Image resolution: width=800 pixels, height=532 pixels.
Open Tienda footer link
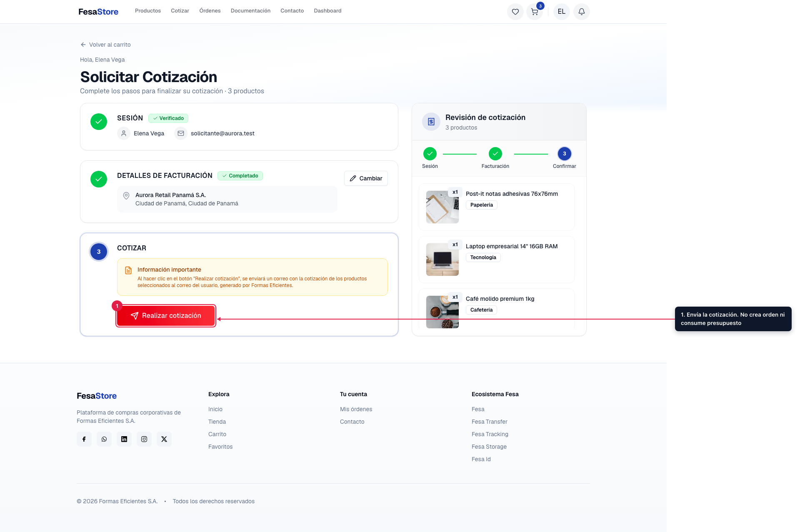click(217, 422)
